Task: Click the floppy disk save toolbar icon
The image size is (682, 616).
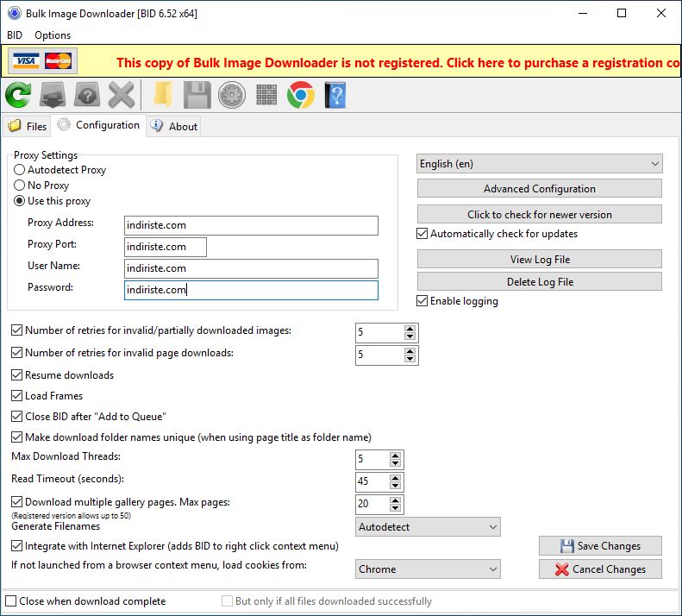Action: click(197, 95)
